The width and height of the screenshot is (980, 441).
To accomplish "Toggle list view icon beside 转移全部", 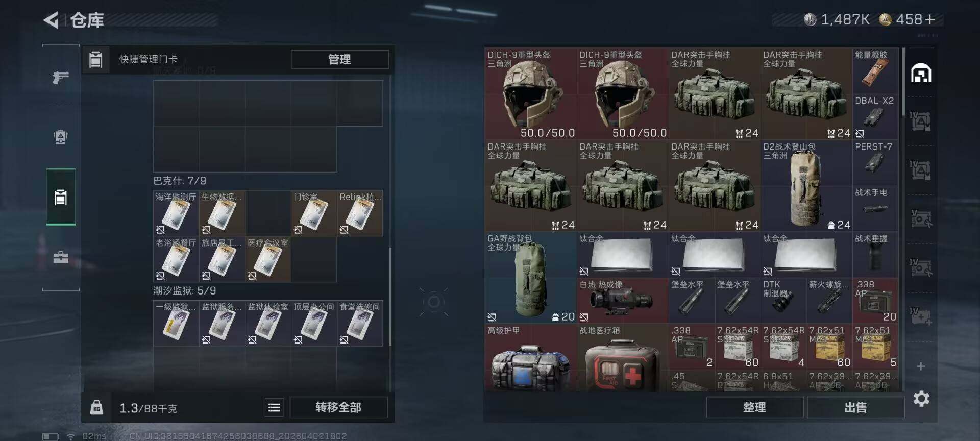I will (274, 407).
